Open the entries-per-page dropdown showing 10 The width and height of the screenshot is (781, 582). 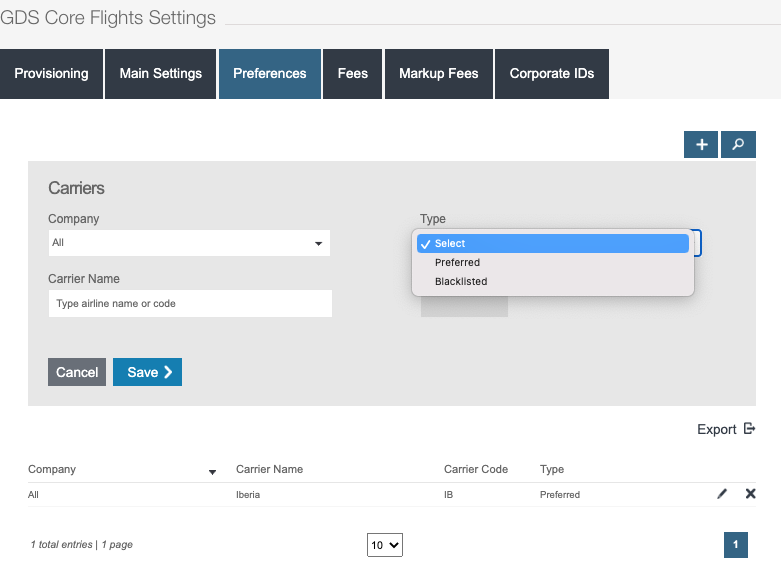(x=385, y=545)
